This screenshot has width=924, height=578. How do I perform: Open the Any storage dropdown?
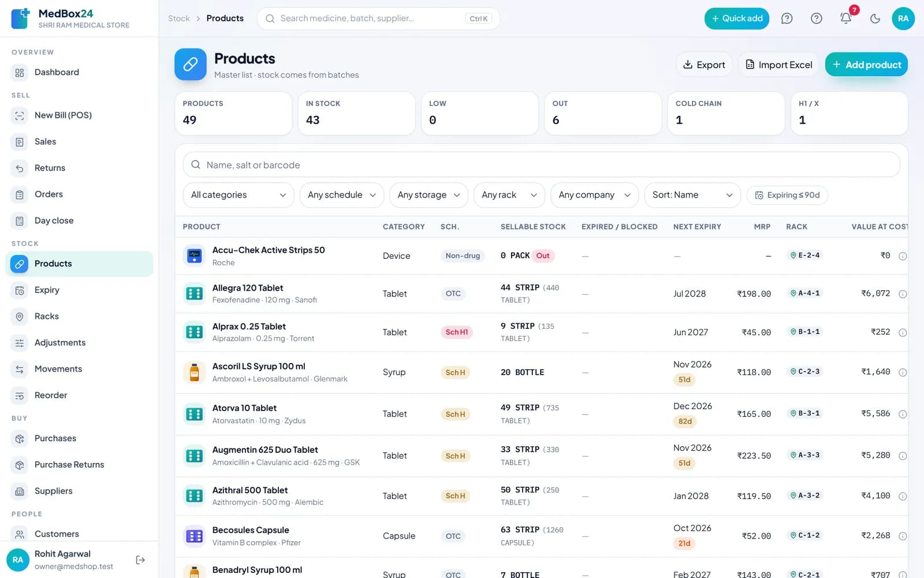point(429,195)
